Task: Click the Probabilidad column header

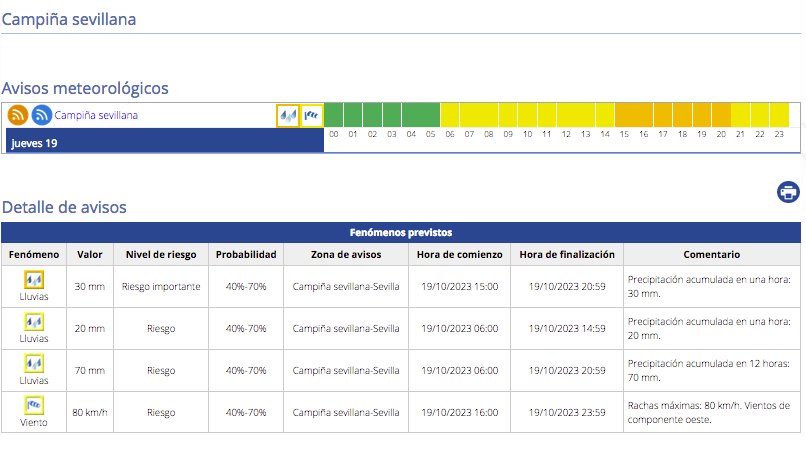Action: tap(246, 255)
